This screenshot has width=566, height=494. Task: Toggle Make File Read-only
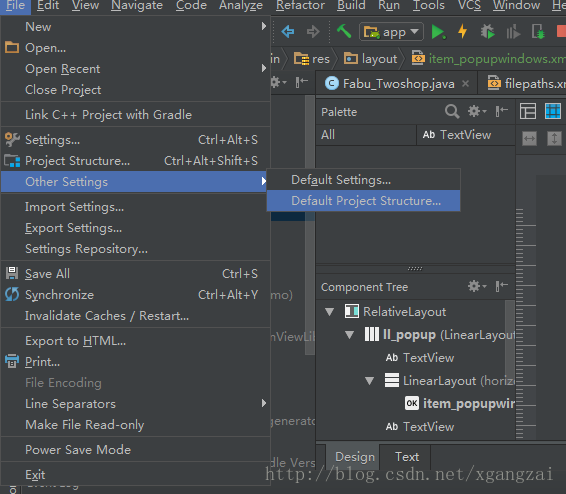click(x=136, y=425)
